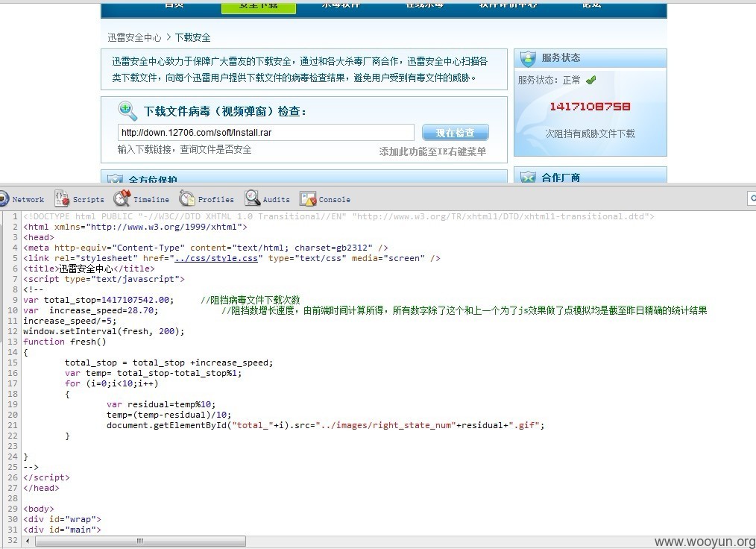
Task: Click the 服务状态: 正常 status text
Action: (549, 80)
